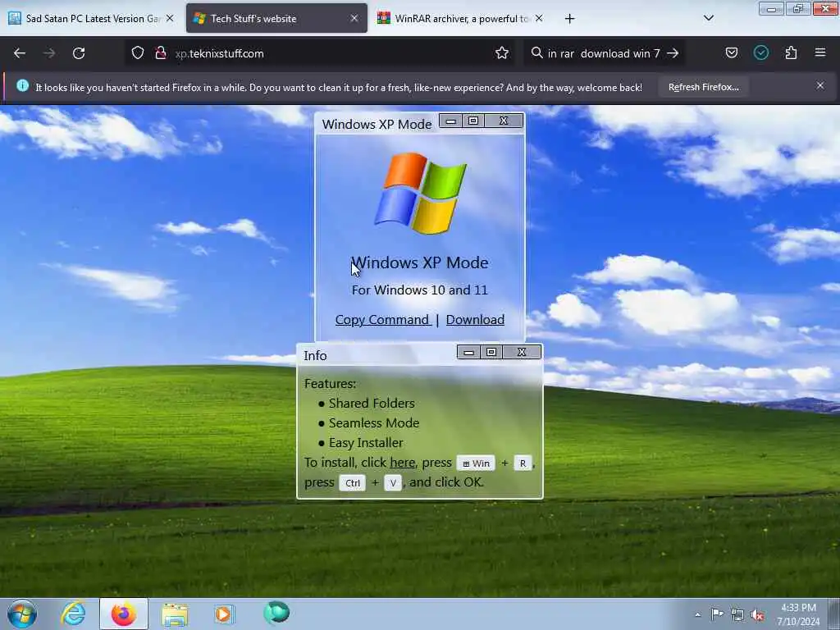Minimize the Info panel
The height and width of the screenshot is (630, 840).
[x=468, y=352]
